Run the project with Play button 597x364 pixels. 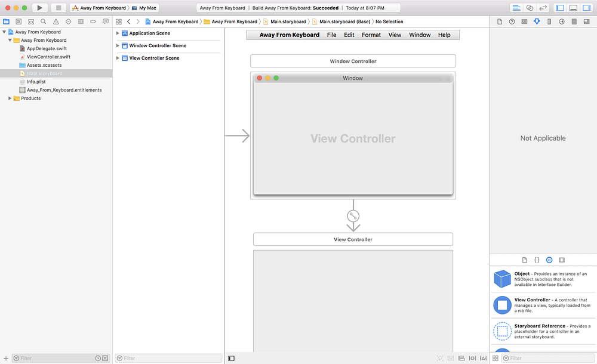39,8
